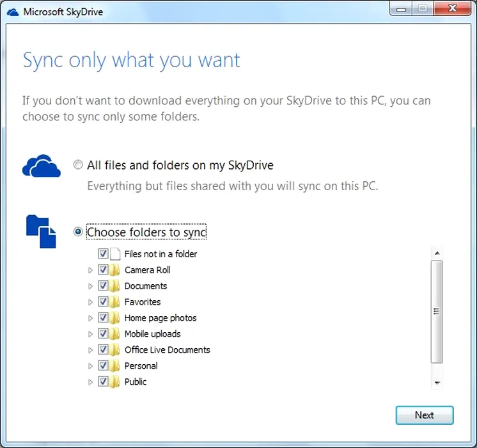Toggle the Personal folder checkbox
Image resolution: width=477 pixels, height=448 pixels.
[x=103, y=366]
